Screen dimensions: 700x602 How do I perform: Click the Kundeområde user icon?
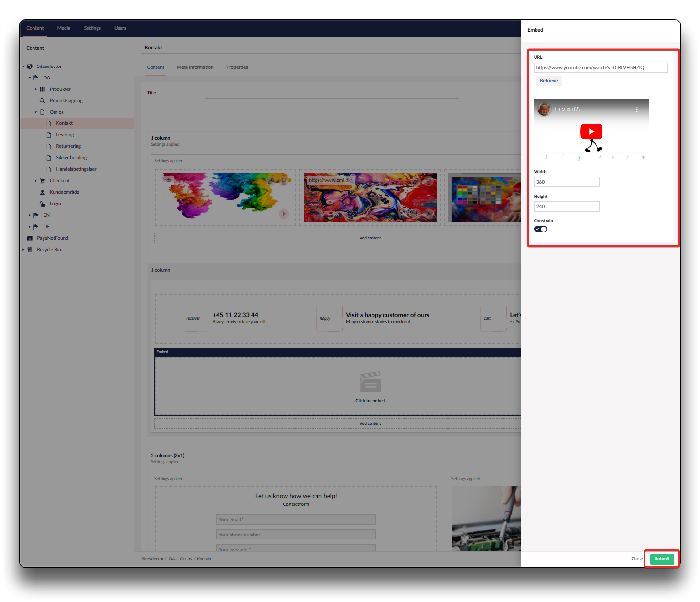click(x=42, y=192)
